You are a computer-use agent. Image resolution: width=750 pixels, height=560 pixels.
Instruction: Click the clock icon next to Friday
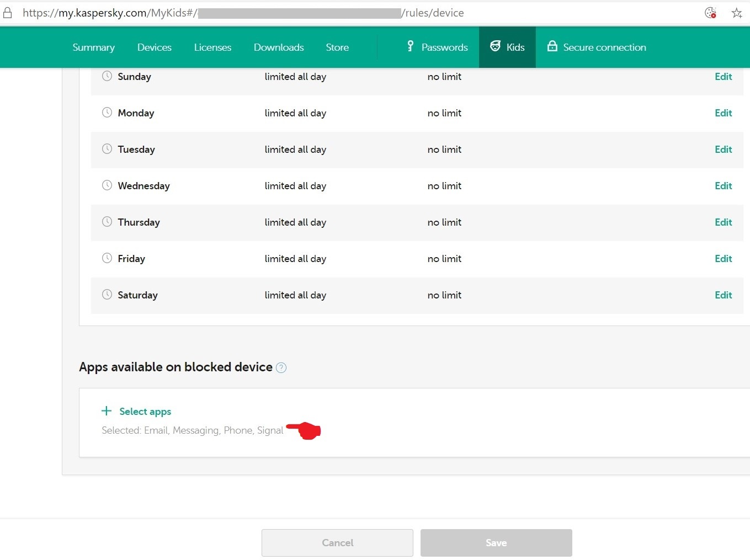pos(107,258)
